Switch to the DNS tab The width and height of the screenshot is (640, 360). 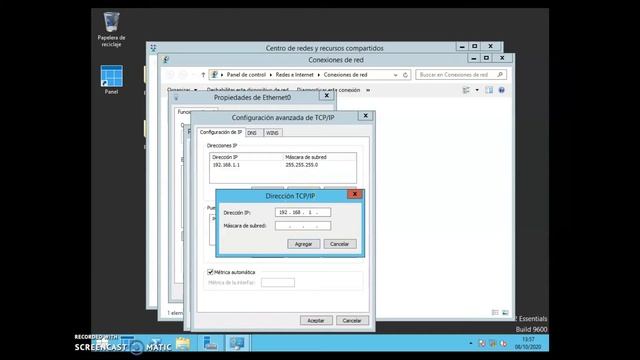coord(252,133)
